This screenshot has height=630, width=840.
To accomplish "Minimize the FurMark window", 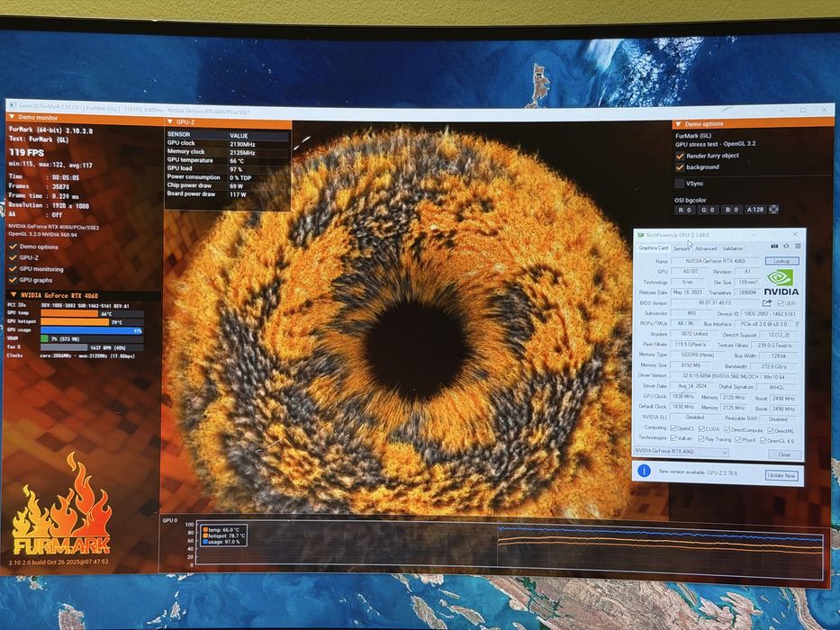I will pos(781,110).
